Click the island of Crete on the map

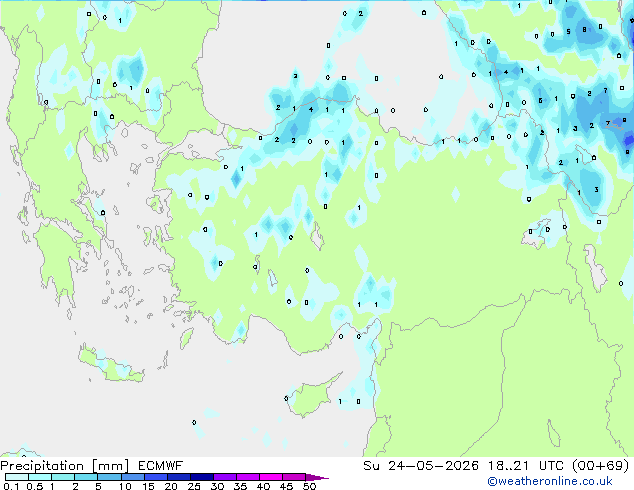(111, 364)
